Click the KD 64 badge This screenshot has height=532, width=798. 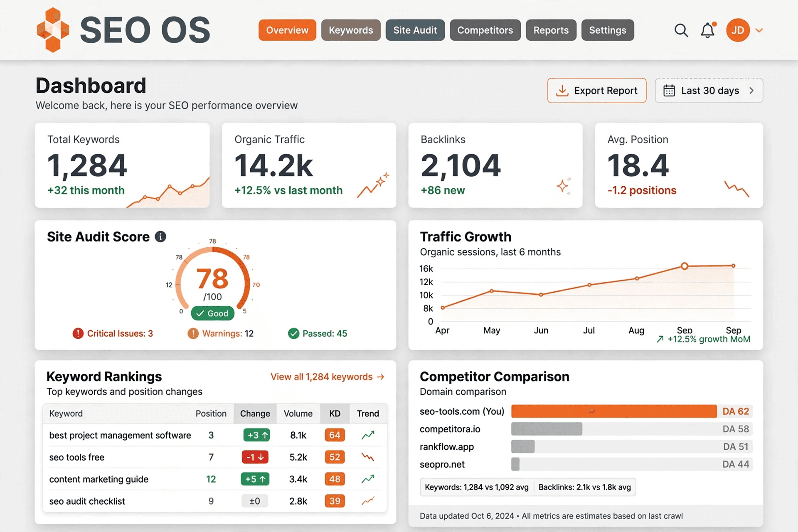pyautogui.click(x=335, y=435)
